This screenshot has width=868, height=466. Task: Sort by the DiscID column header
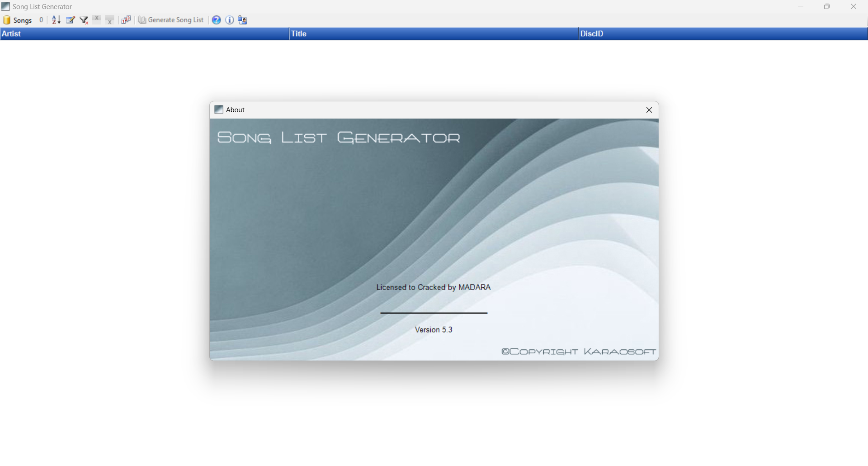point(723,34)
